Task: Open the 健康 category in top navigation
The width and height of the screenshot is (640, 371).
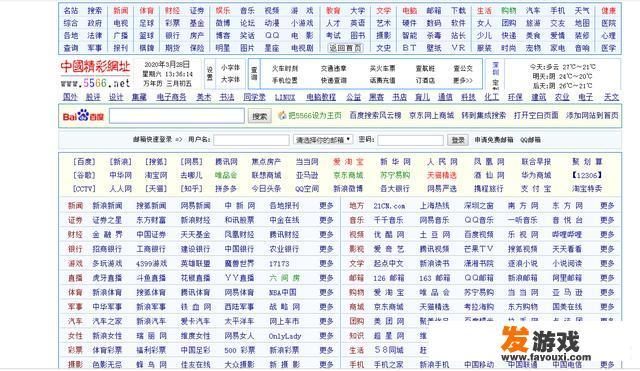Action: click(608, 11)
